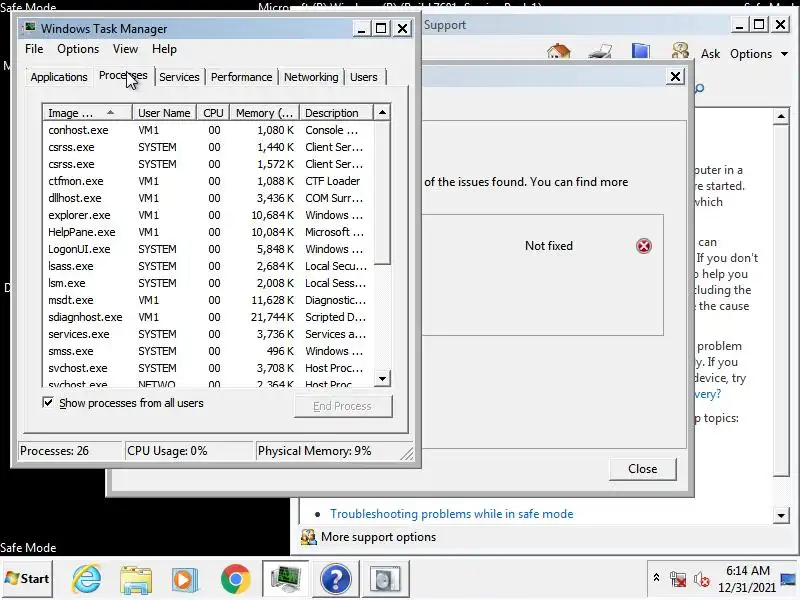The image size is (800, 600).
Task: Click the More support options icon
Action: [x=308, y=537]
